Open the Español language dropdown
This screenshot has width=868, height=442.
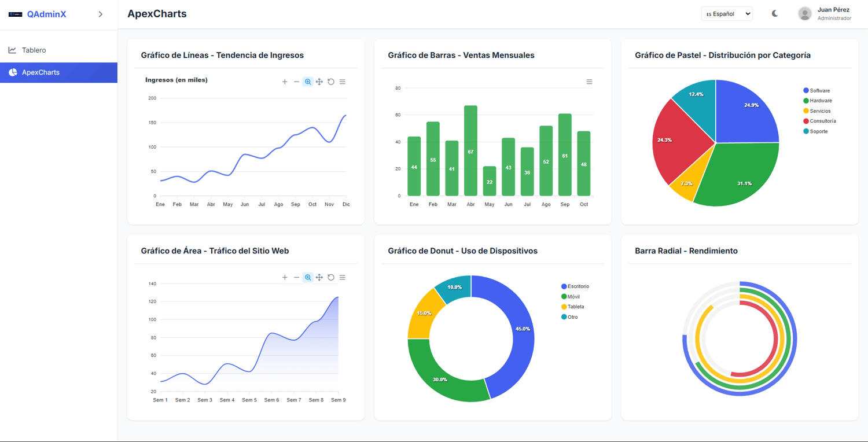coord(727,14)
